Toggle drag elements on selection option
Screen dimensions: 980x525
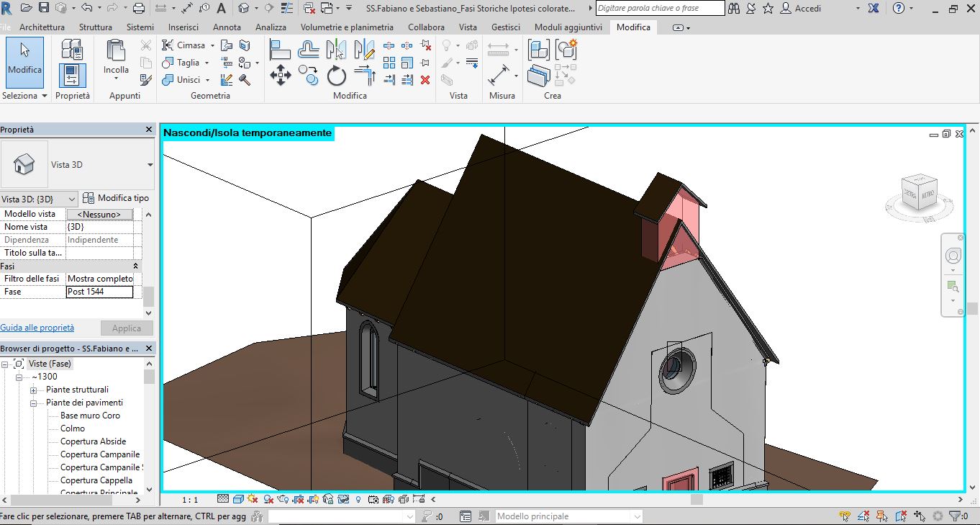[920, 516]
